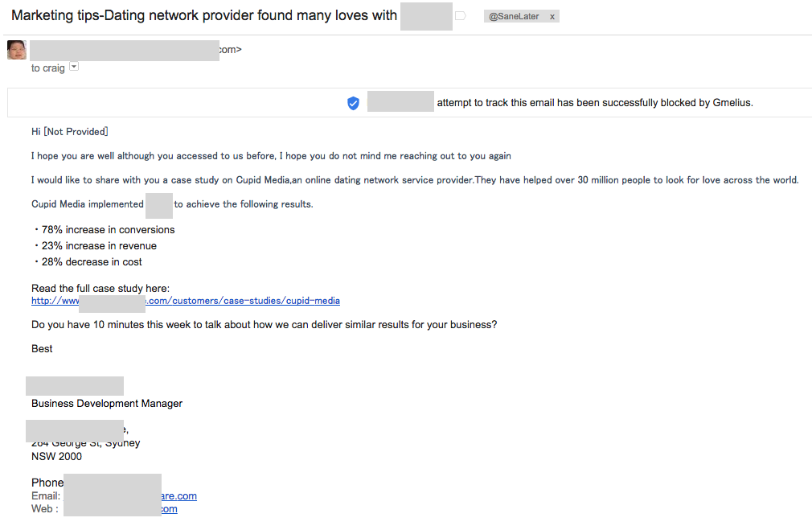Viewport: 812px width, 526px height.
Task: Remove the @SaneLater label with its x
Action: (552, 17)
